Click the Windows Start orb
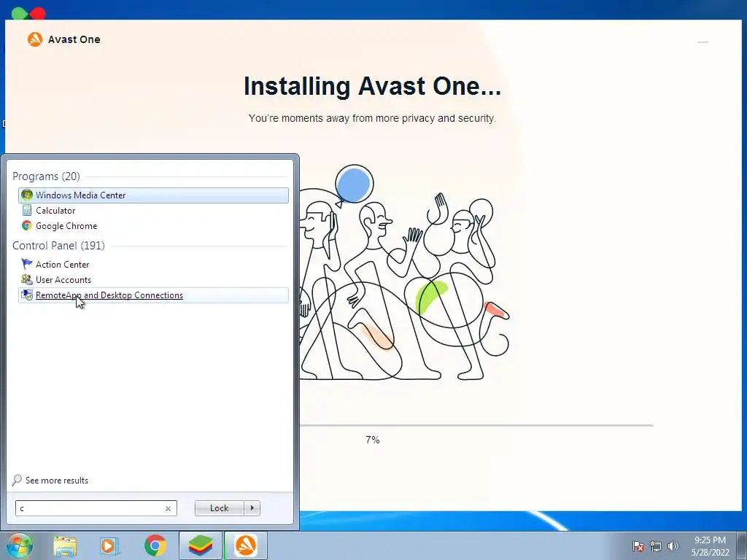The image size is (747, 560). pos(20,545)
